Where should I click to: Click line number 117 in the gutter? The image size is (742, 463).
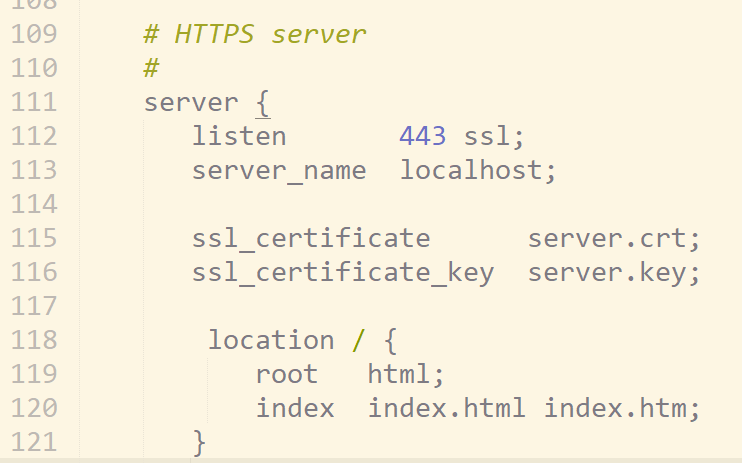coord(34,306)
